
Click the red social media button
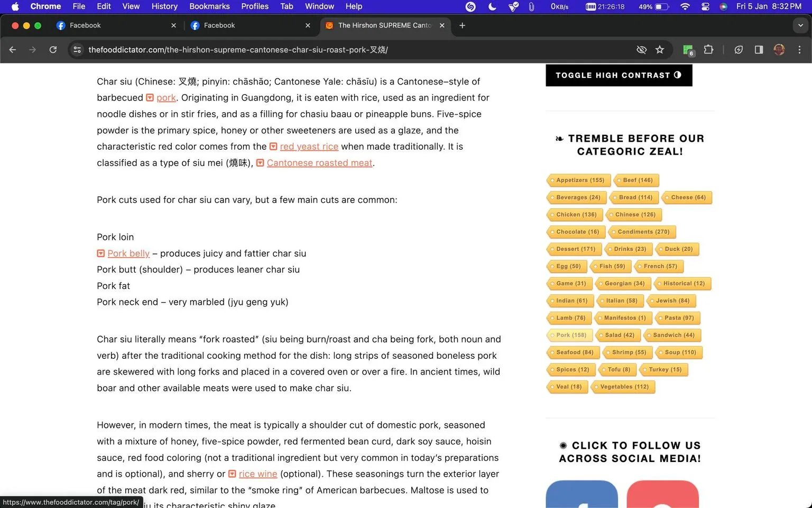pyautogui.click(x=662, y=494)
